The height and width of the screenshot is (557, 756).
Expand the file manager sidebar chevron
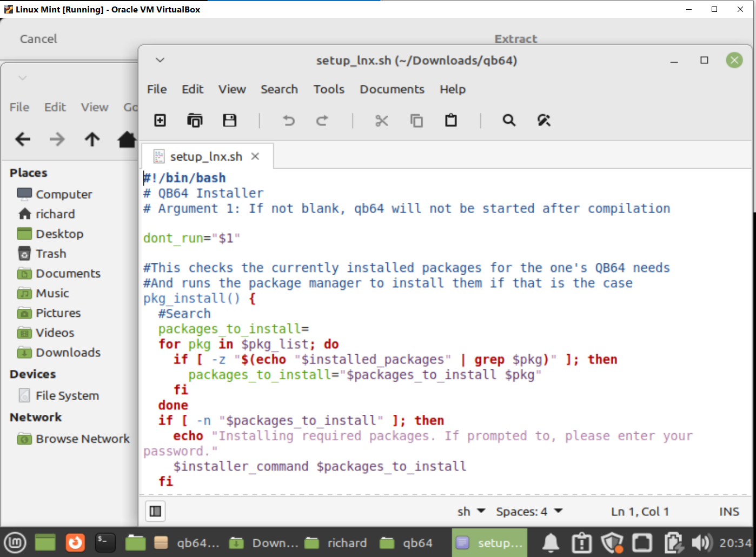click(x=23, y=78)
